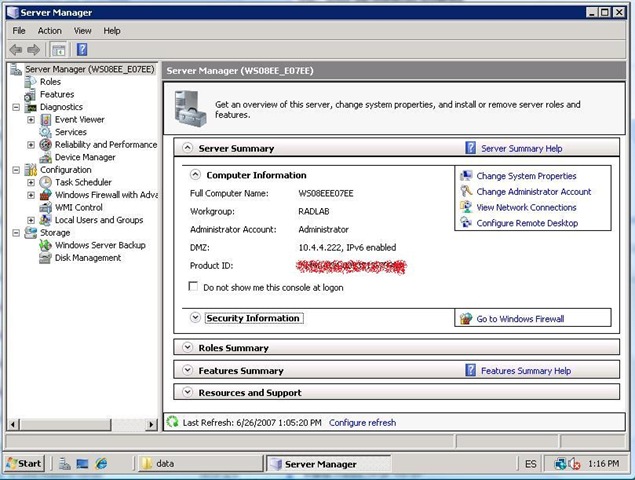635x480 pixels.
Task: Collapse the Server Summary section
Action: pos(186,148)
